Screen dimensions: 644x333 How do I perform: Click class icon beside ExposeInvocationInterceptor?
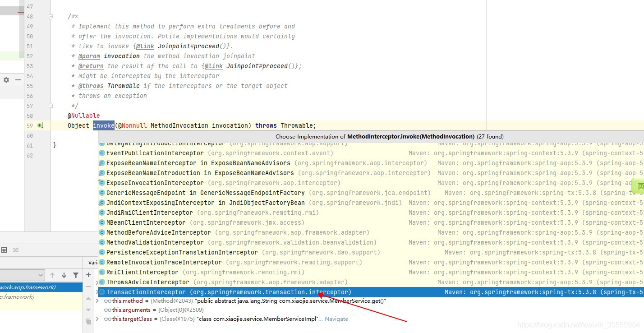click(102, 183)
